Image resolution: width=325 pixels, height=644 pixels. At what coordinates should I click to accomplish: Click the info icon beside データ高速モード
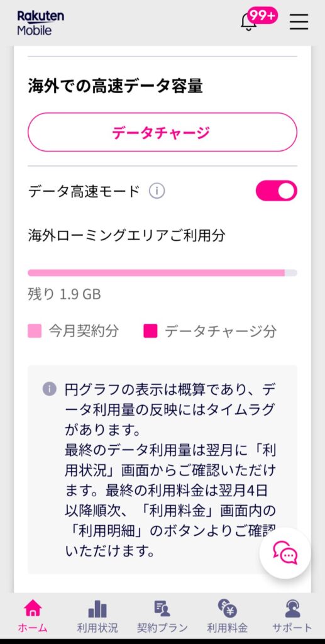[x=157, y=191]
